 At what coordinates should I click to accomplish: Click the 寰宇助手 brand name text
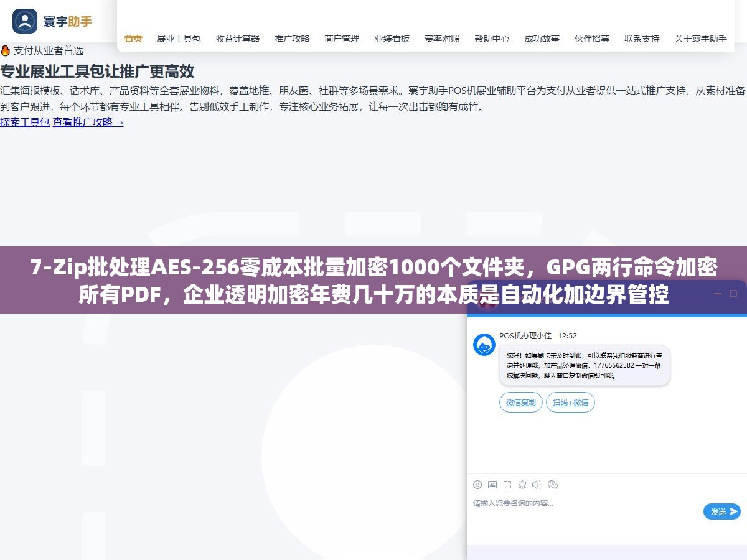pyautogui.click(x=68, y=21)
